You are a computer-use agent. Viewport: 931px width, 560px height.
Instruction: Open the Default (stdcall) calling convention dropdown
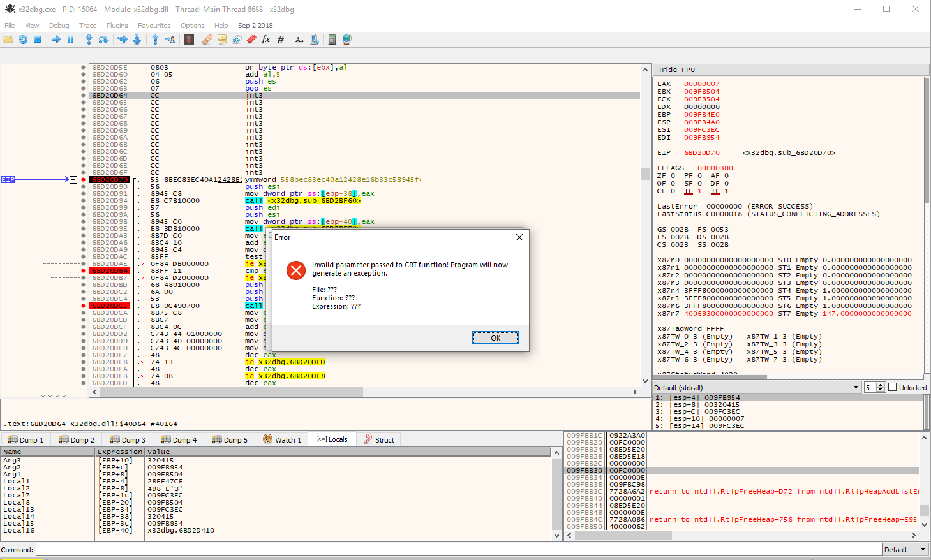(x=757, y=387)
